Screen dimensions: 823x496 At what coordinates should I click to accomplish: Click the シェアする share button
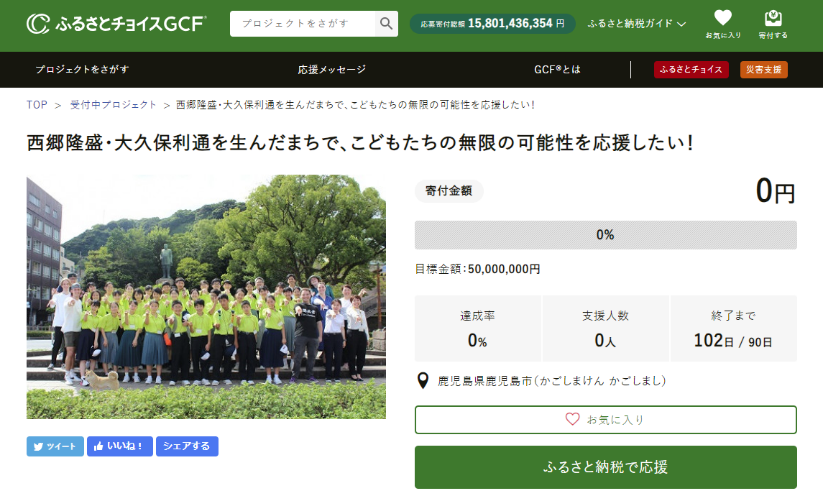tap(187, 446)
